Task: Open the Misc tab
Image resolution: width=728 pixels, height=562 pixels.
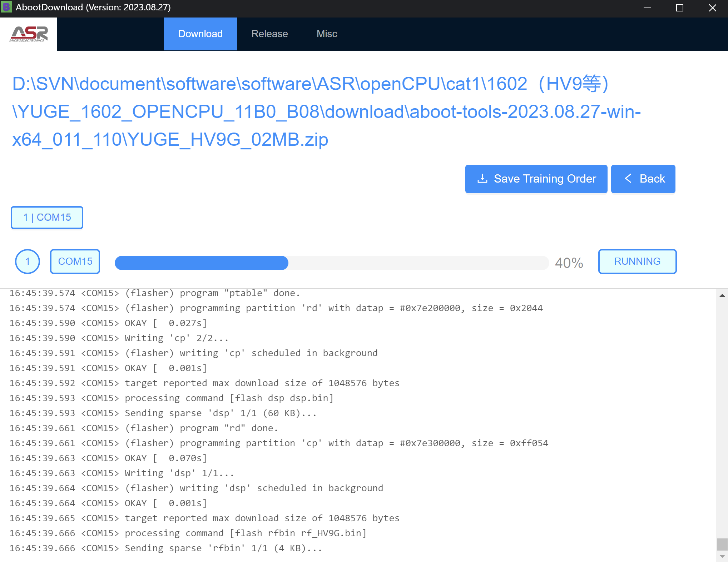Action: click(x=327, y=34)
